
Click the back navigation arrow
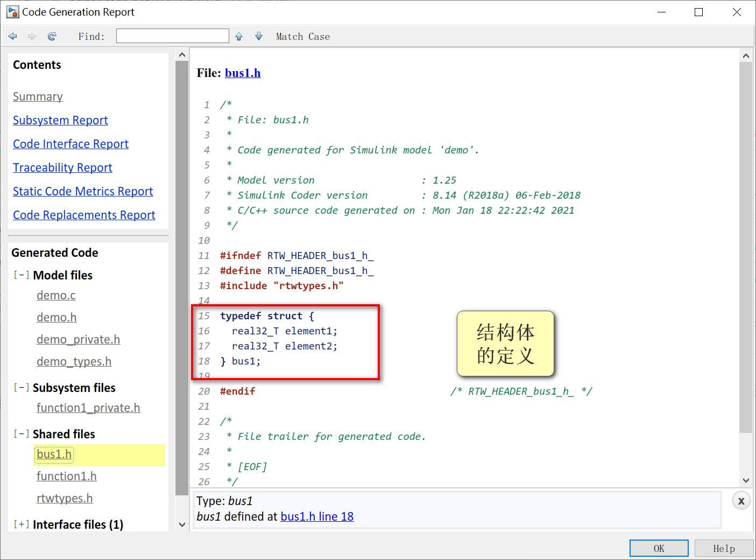[12, 36]
